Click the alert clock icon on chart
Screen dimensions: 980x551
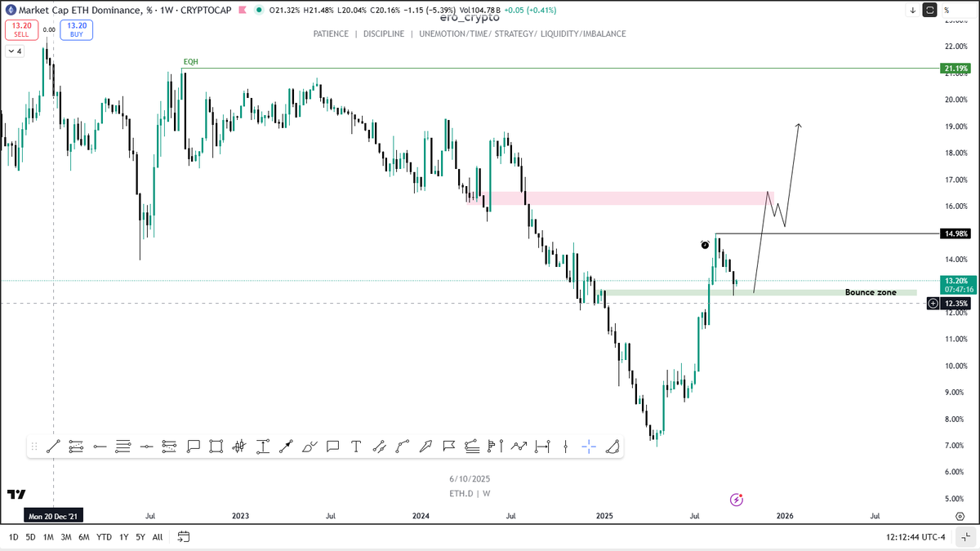tap(706, 244)
